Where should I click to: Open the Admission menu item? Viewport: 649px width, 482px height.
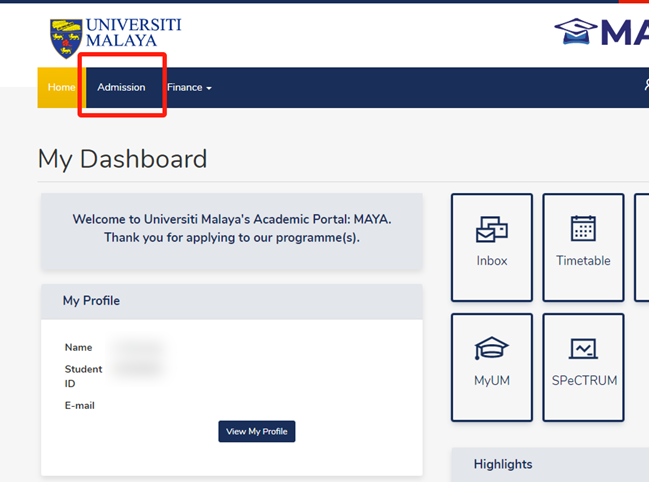coord(121,87)
